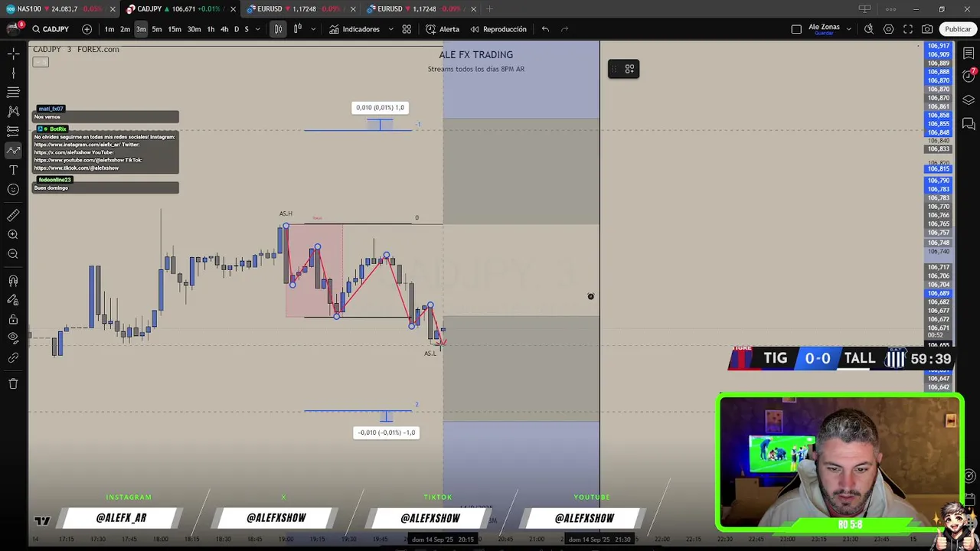Switch to the 1h timeframe
Viewport: 980px width, 551px height.
pyautogui.click(x=211, y=29)
